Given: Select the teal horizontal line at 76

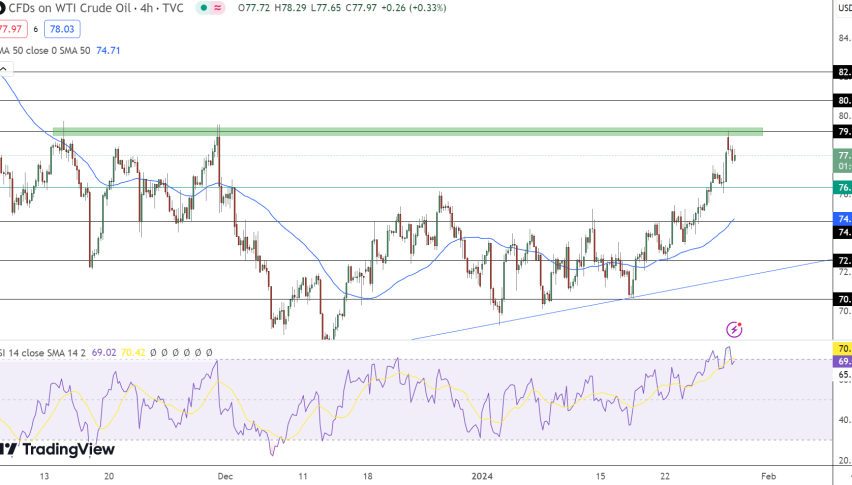Looking at the screenshot, I should click(x=416, y=188).
